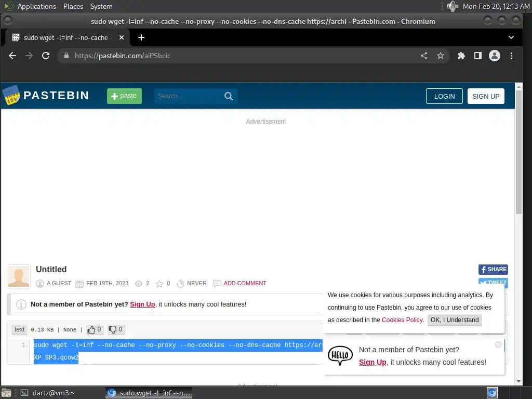Reload the Pastebin page
The image size is (532, 399).
tap(46, 56)
